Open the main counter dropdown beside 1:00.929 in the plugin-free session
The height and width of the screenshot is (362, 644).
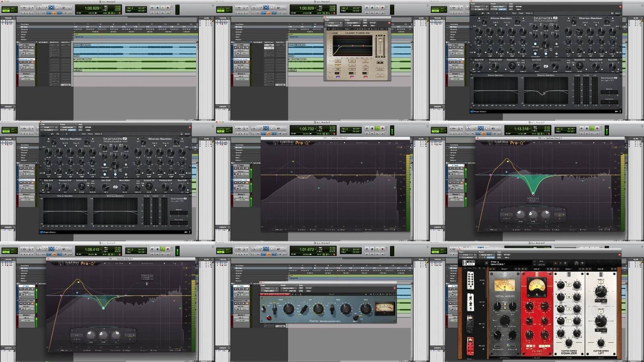[x=101, y=8]
